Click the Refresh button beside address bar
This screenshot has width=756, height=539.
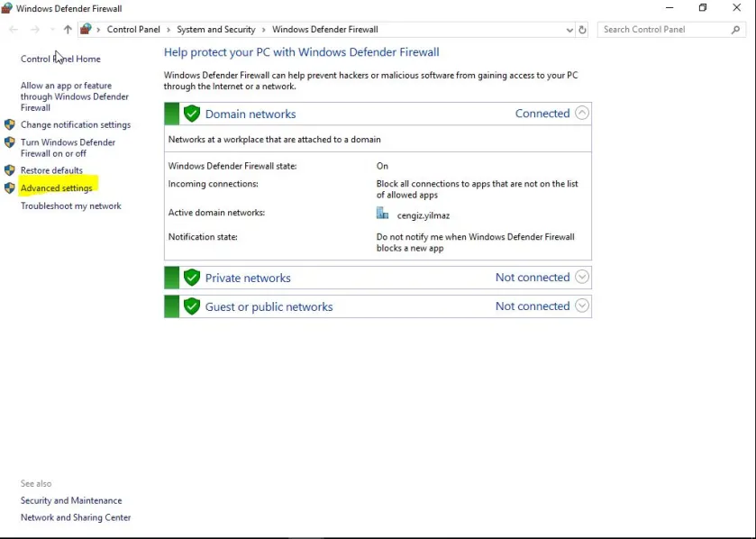coord(582,30)
